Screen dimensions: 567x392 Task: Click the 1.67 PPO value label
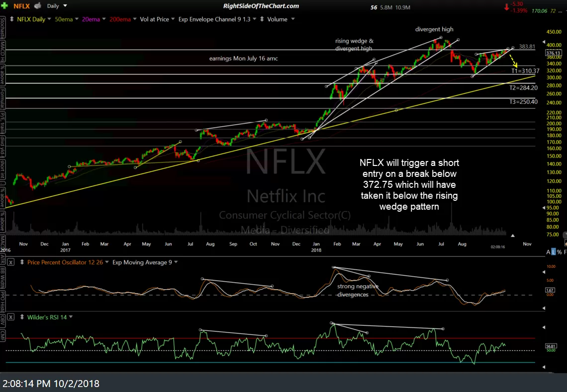pyautogui.click(x=550, y=290)
